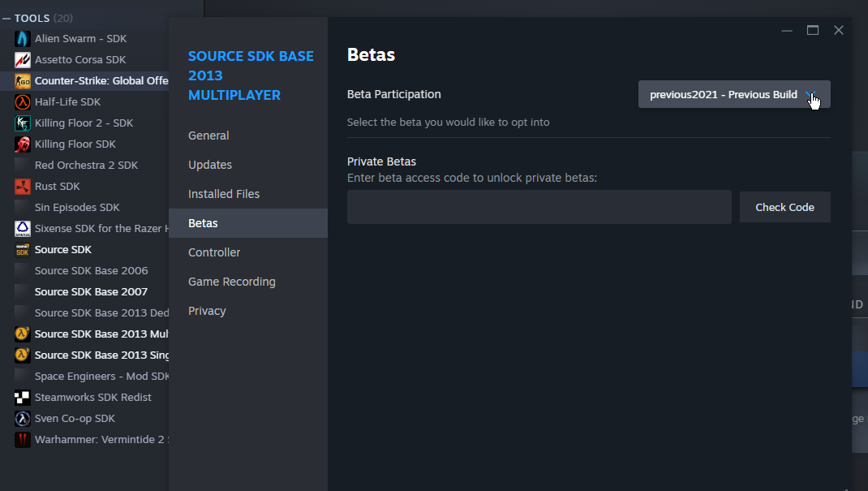Show Game Recording settings
Screen dimensions: 868x491
pyautogui.click(x=248, y=282)
